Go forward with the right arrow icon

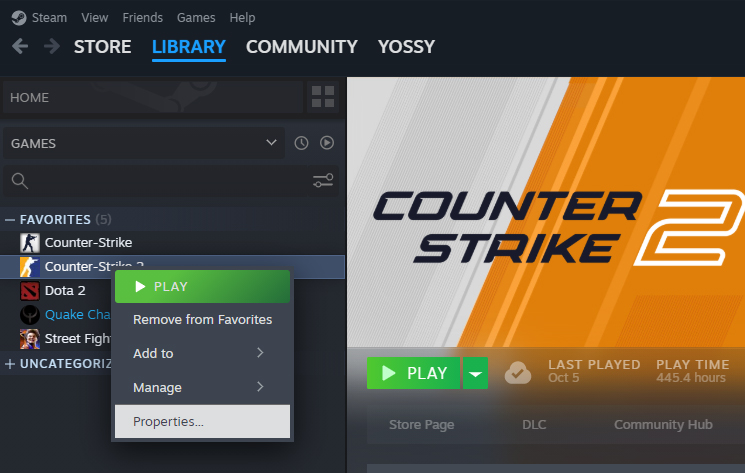click(52, 47)
